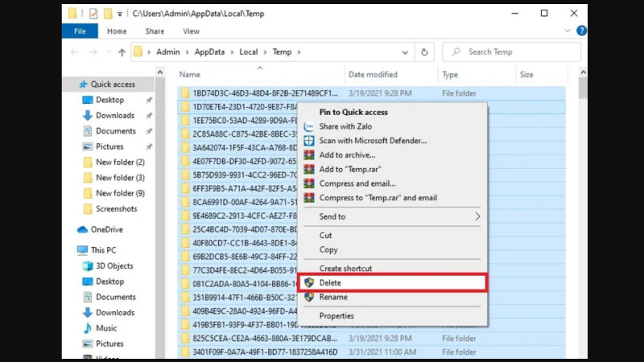
Task: Switch to the View ribbon tab
Action: pyautogui.click(x=191, y=31)
